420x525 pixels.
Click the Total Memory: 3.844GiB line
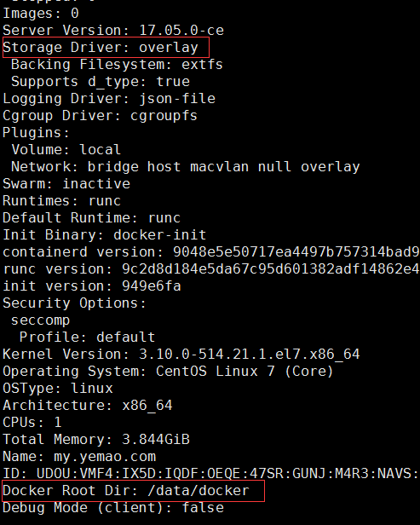pos(96,439)
